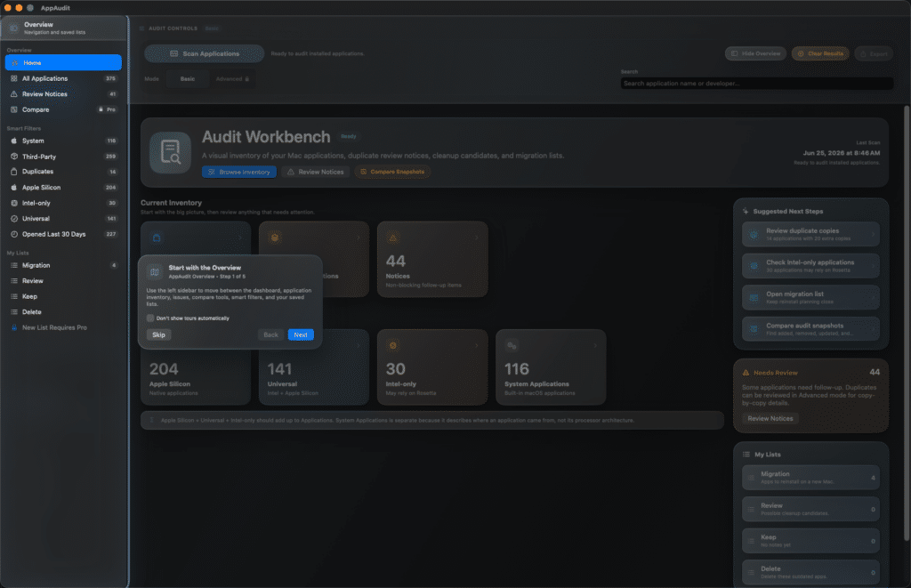Open Review Notices in Audit Workbench header
This screenshot has height=588, width=911.
coord(316,173)
